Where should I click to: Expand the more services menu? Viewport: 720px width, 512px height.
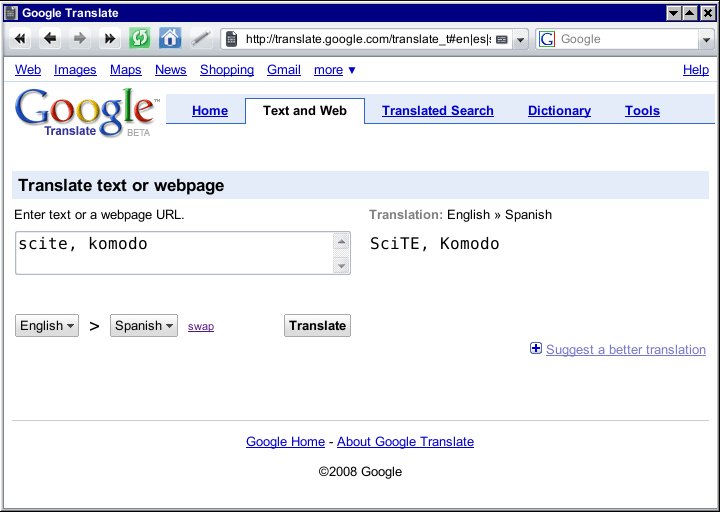point(335,70)
